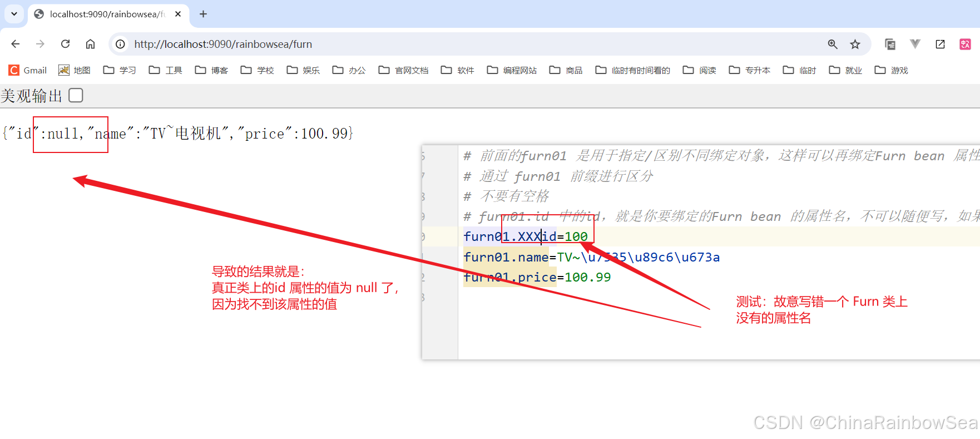Open the 游戏 bookmark folder

pos(892,70)
